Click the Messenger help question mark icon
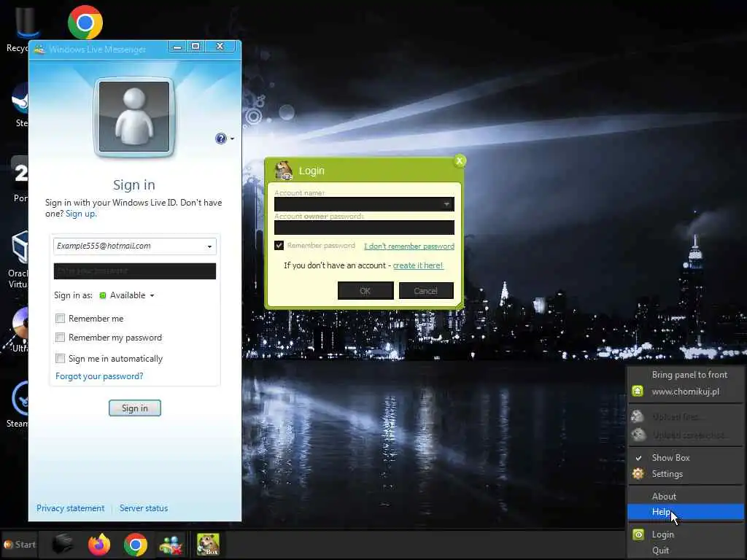Image resolution: width=747 pixels, height=560 pixels. point(220,139)
